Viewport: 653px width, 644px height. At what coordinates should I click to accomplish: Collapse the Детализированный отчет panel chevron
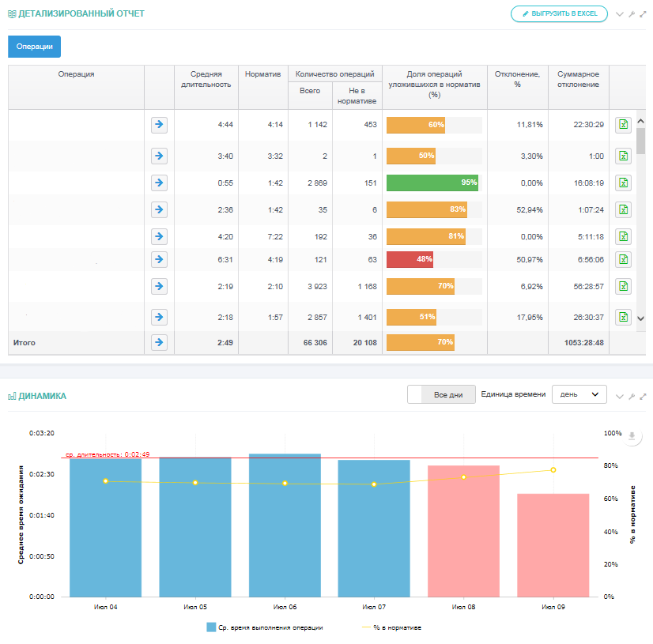pos(619,14)
